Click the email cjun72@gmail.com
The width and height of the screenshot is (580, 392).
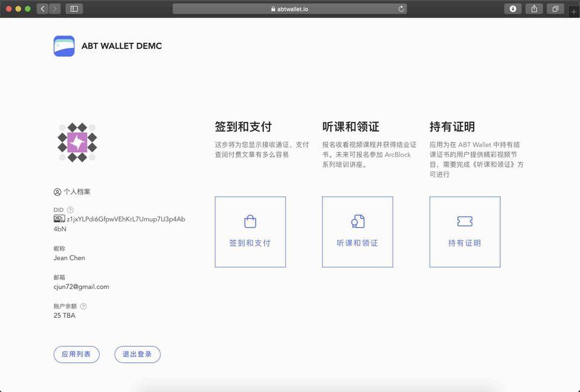coord(82,287)
